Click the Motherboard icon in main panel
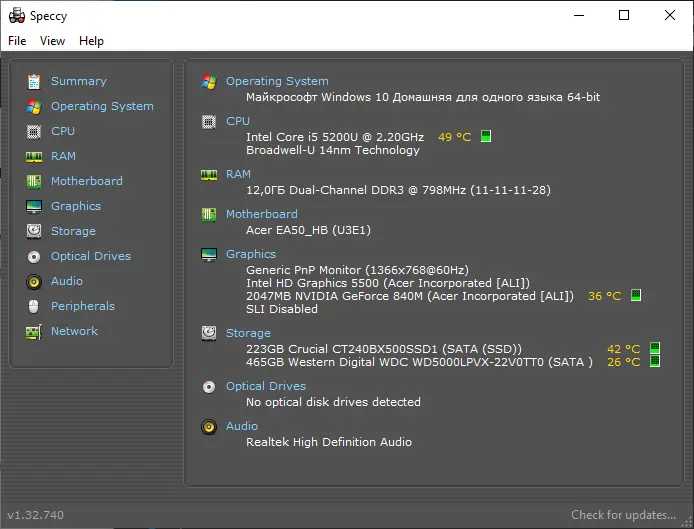 tap(209, 215)
